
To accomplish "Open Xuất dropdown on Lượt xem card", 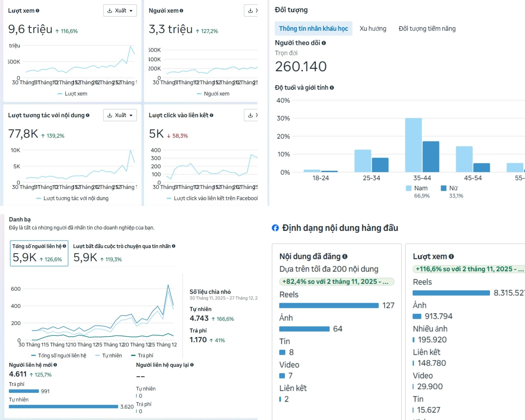I will coord(120,10).
